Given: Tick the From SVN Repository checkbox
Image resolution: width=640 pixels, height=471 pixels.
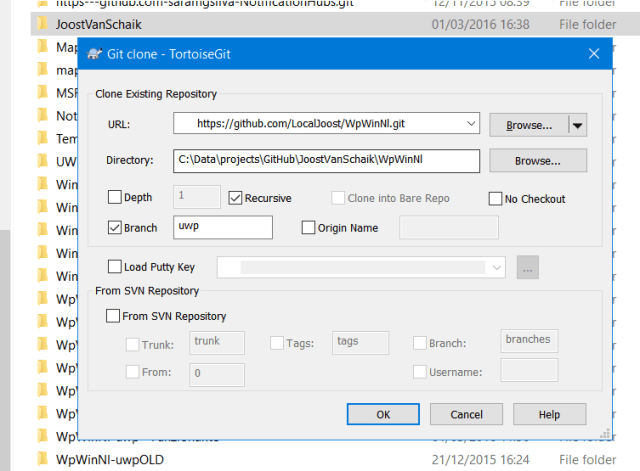Looking at the screenshot, I should pyautogui.click(x=114, y=316).
